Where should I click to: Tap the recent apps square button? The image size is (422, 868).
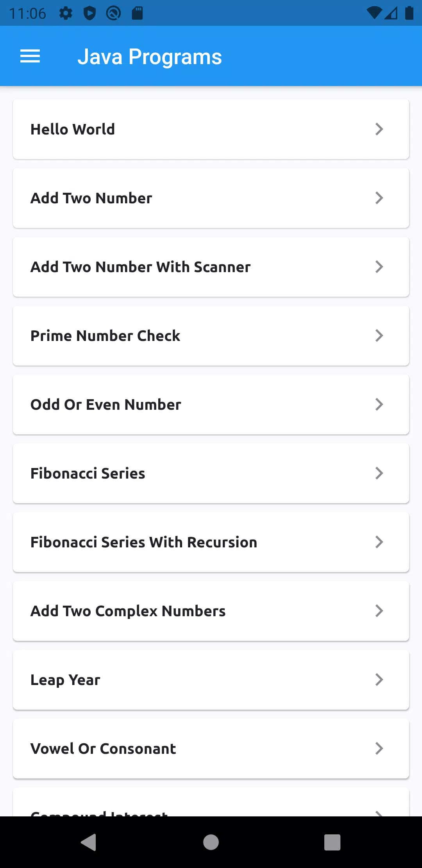pos(333,842)
